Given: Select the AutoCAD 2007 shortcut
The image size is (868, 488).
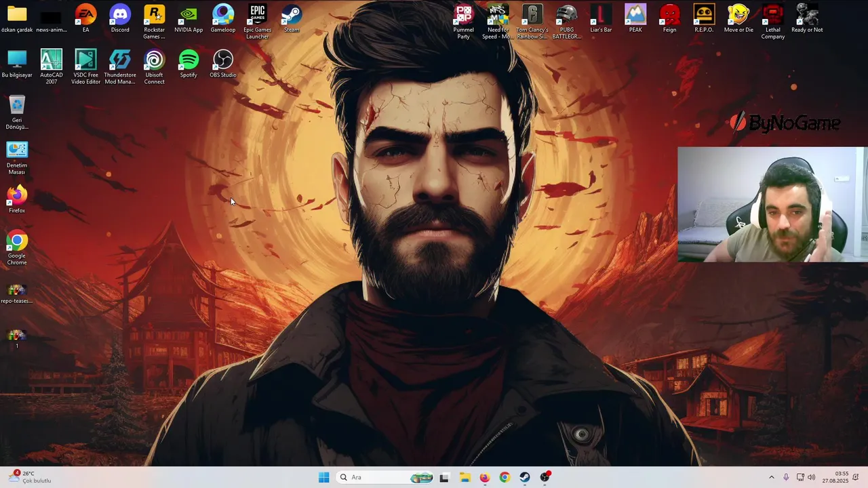Looking at the screenshot, I should click(52, 66).
